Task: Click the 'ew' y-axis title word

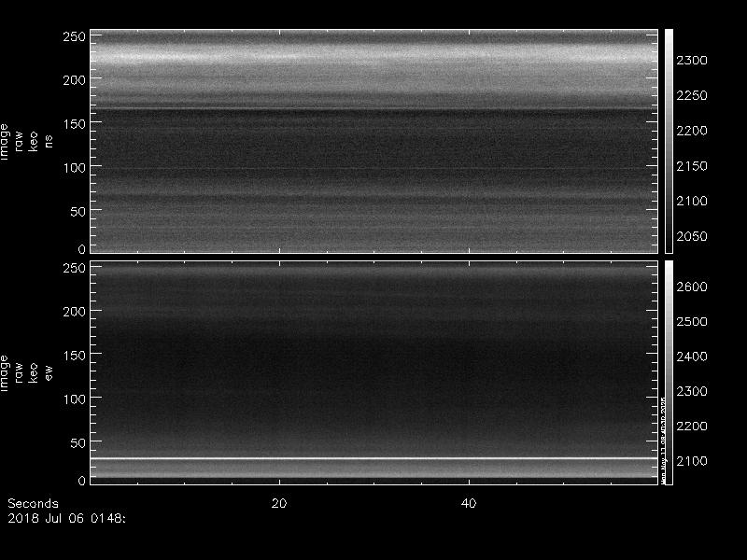Action: [x=49, y=372]
